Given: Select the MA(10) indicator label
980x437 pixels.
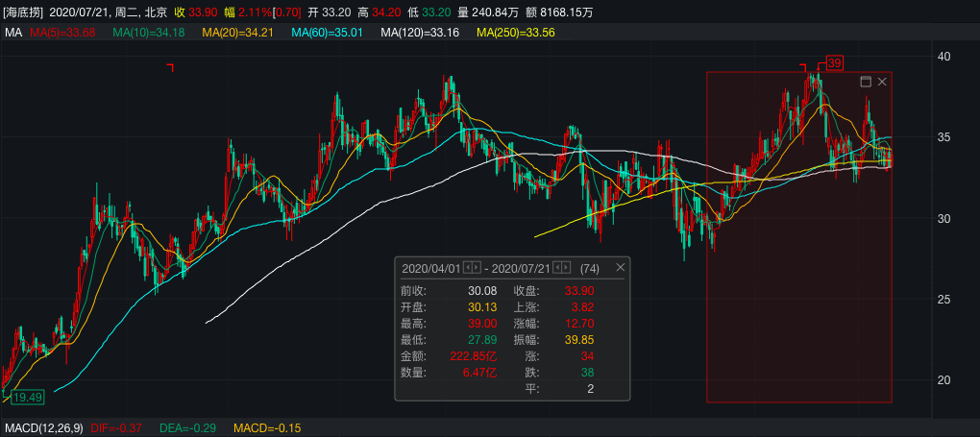Looking at the screenshot, I should pos(148,33).
